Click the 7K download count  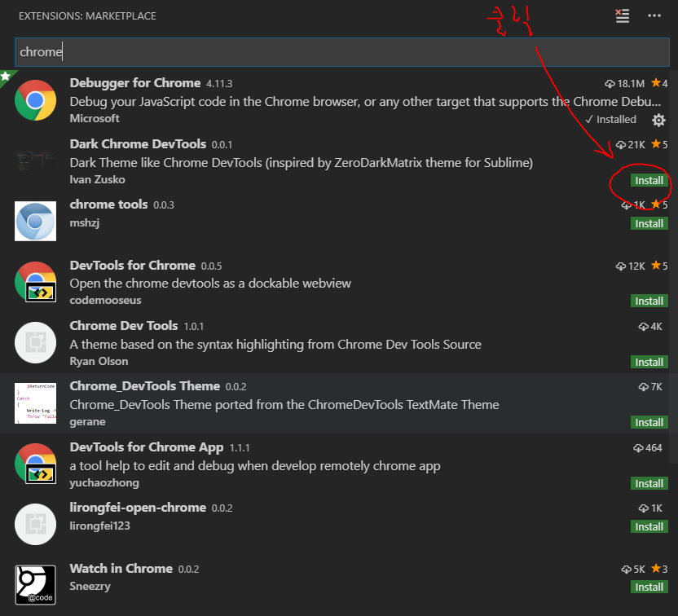[650, 387]
